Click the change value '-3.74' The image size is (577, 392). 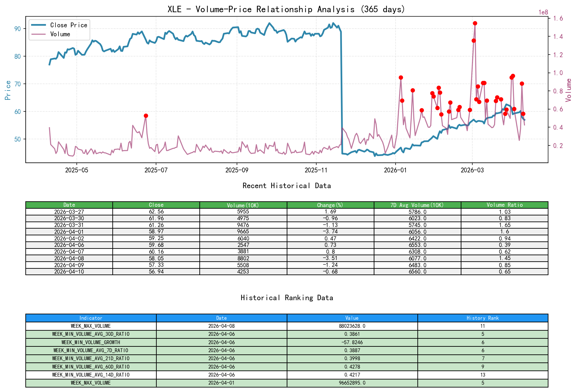330,232
